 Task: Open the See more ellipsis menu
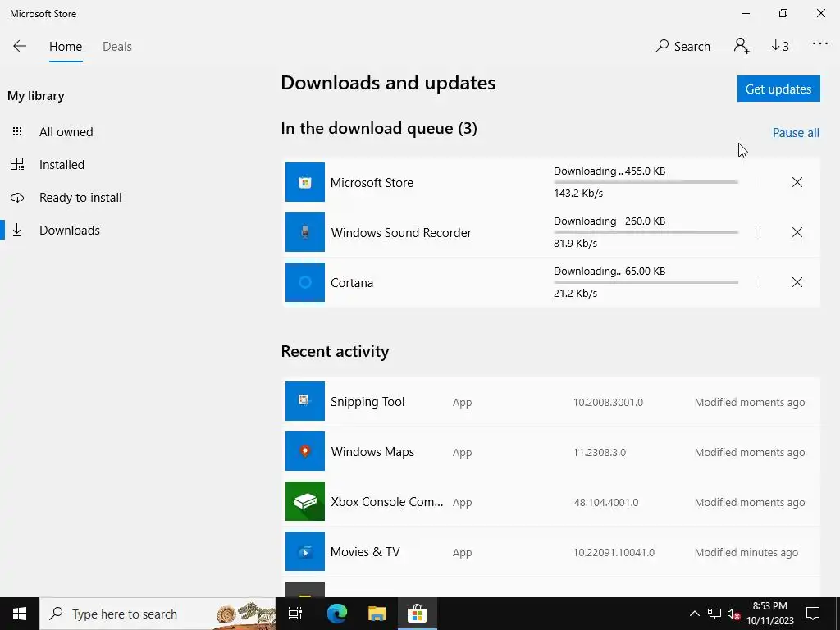pos(820,44)
